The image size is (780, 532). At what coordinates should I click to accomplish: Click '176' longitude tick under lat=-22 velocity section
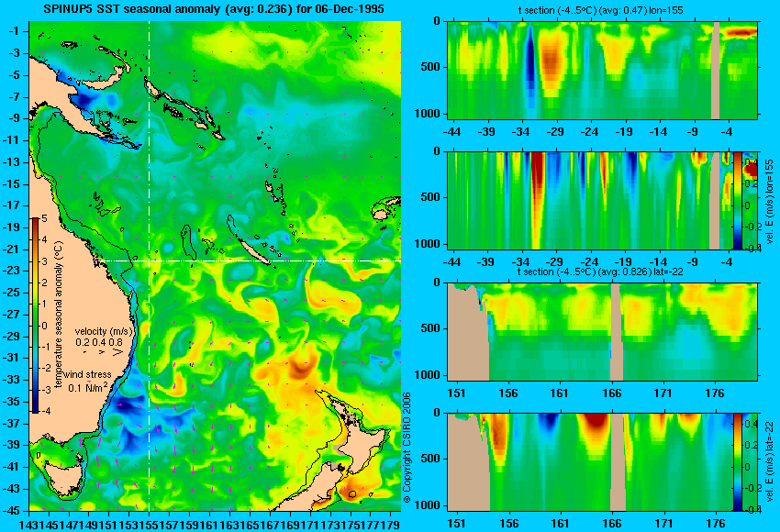(716, 524)
